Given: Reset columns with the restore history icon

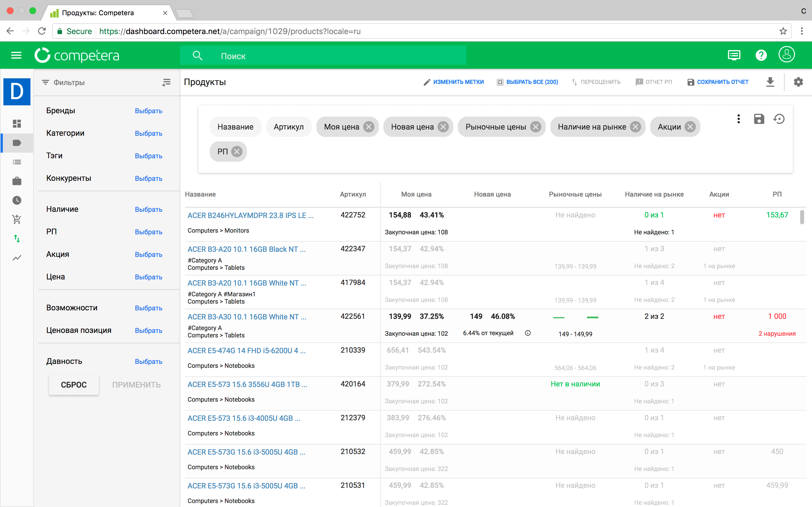Looking at the screenshot, I should coord(779,119).
